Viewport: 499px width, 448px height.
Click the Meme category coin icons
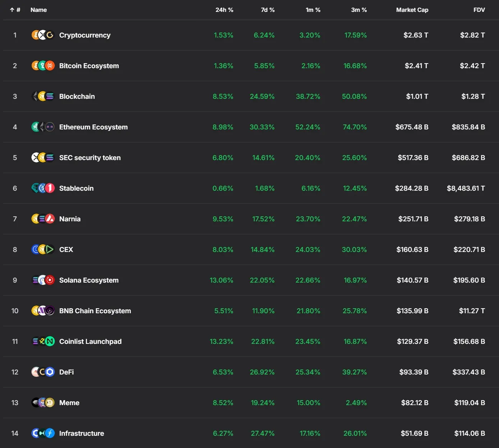[43, 403]
